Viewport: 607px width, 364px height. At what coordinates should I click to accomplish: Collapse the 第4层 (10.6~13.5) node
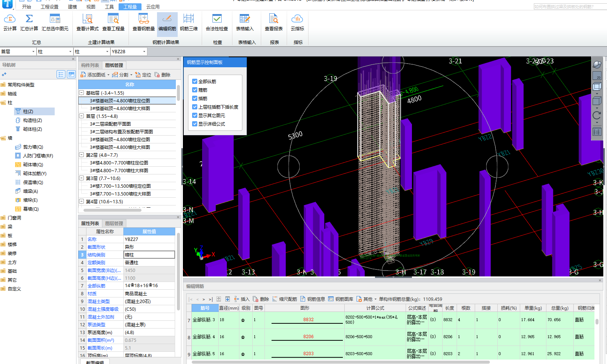click(x=82, y=201)
